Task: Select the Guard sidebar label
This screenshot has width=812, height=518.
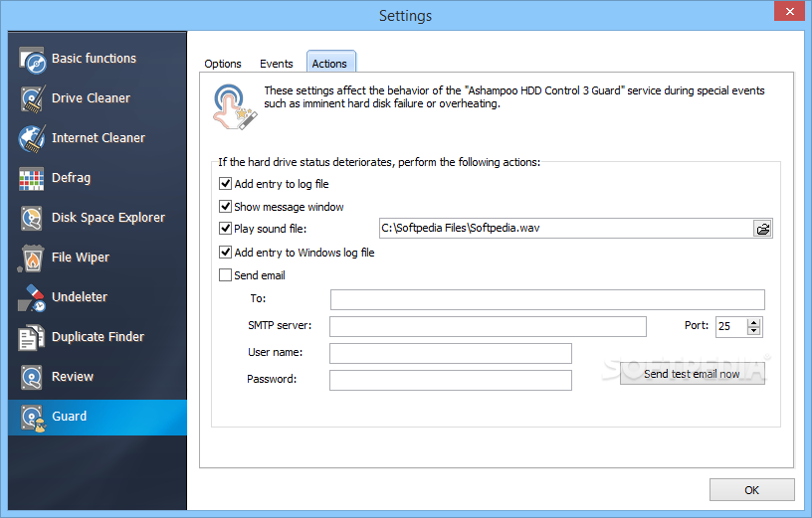Action: click(69, 417)
